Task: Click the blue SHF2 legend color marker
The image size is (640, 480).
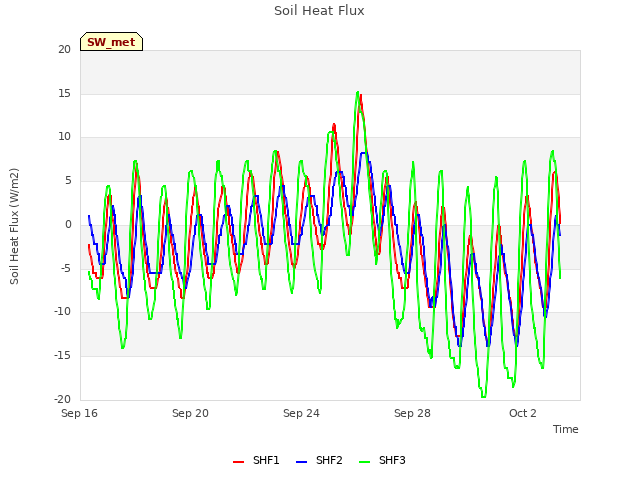Action: click(301, 462)
